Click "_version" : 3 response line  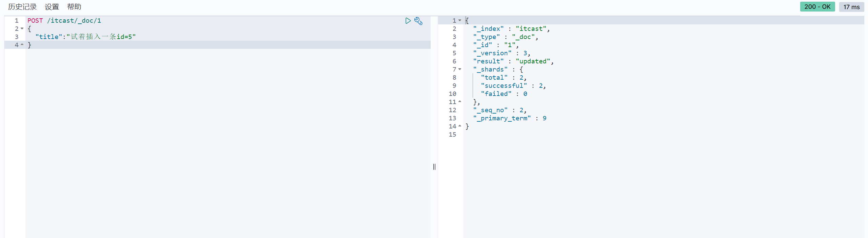click(501, 53)
